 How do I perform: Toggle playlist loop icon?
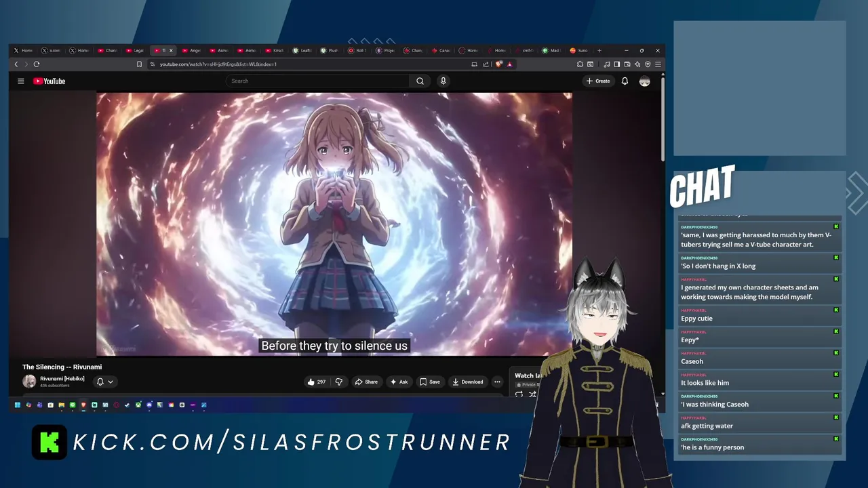point(519,394)
